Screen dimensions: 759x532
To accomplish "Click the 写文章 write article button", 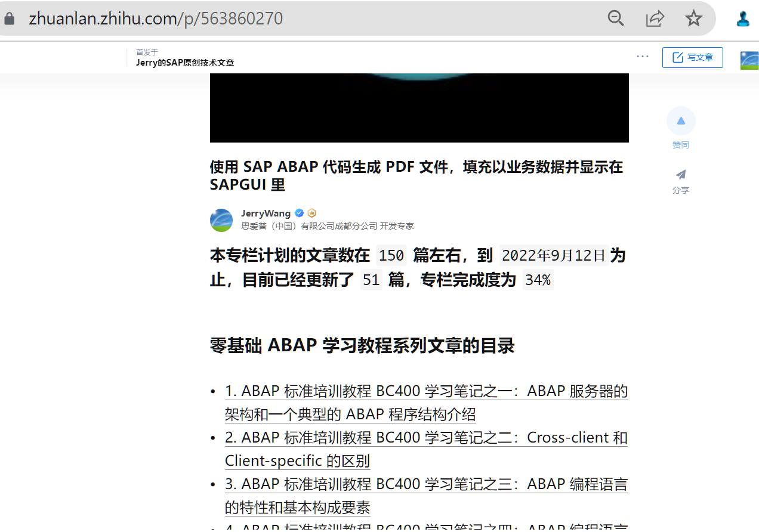I will pos(692,57).
